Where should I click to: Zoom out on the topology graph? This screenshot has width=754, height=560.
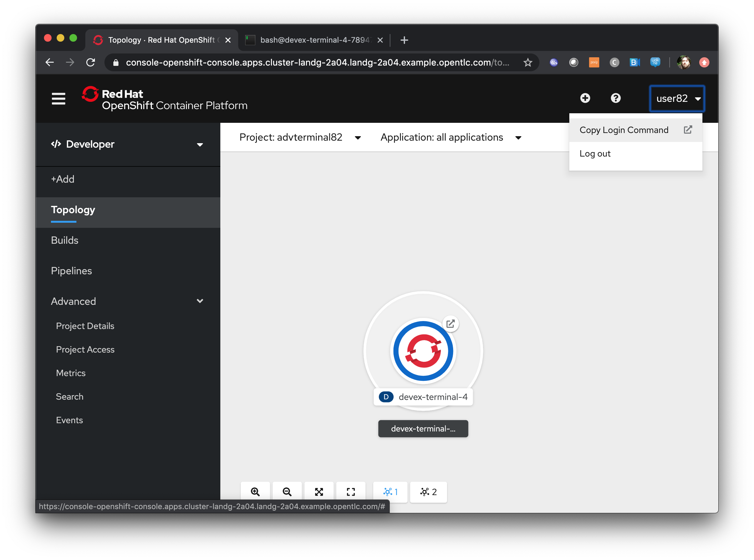tap(287, 492)
